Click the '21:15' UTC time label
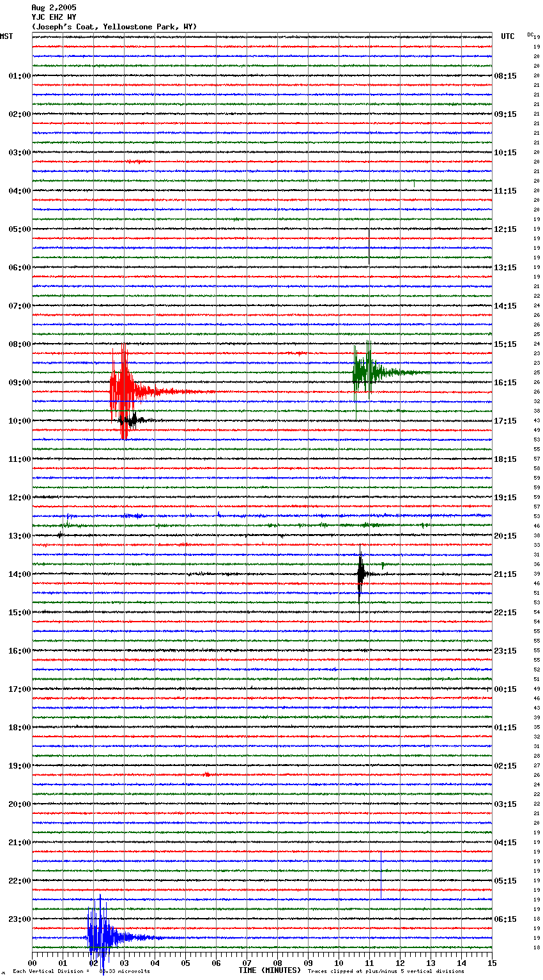The width and height of the screenshot is (543, 980). tap(505, 574)
